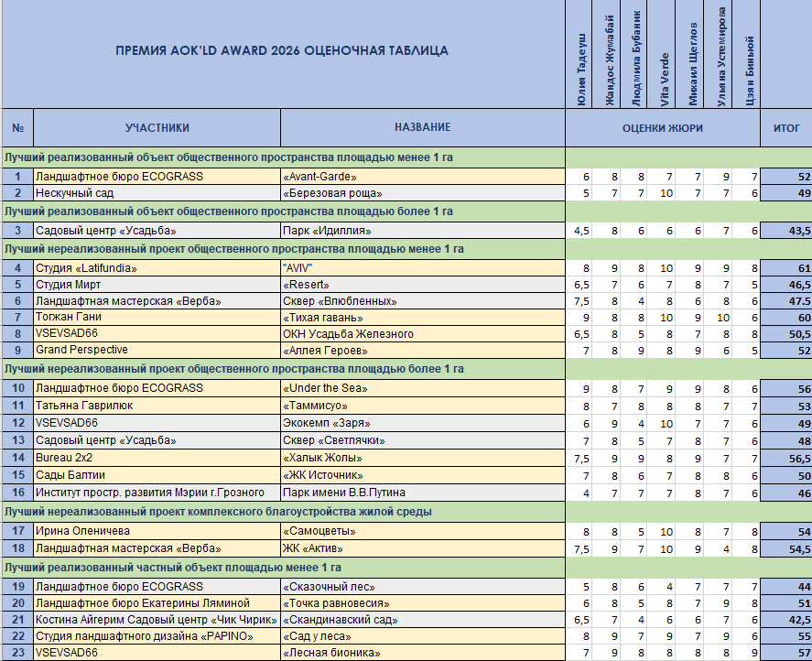Click the cell «Студия «Latifundia»»
812x661 pixels.
coord(156,268)
